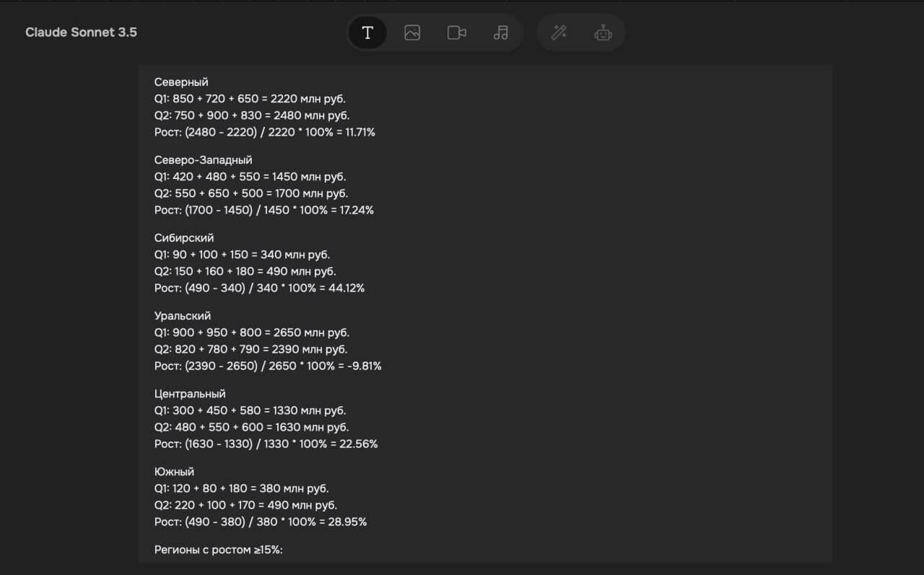Click the Северный region heading
924x575 pixels.
pyautogui.click(x=181, y=82)
